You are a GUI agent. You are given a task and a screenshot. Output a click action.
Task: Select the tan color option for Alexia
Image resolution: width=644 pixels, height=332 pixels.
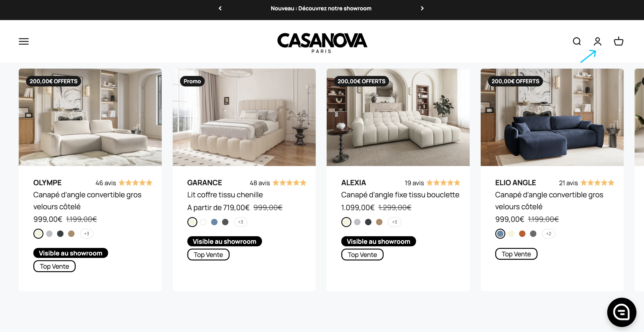point(379,222)
